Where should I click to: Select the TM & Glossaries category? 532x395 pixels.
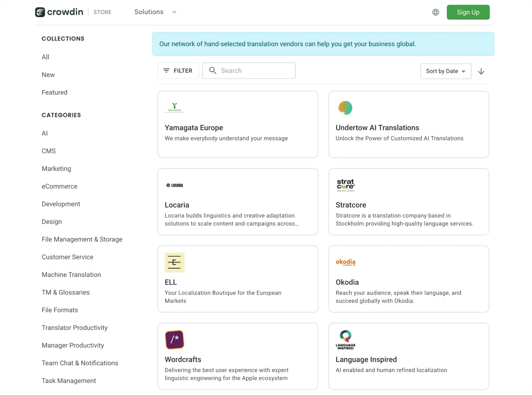tap(66, 293)
